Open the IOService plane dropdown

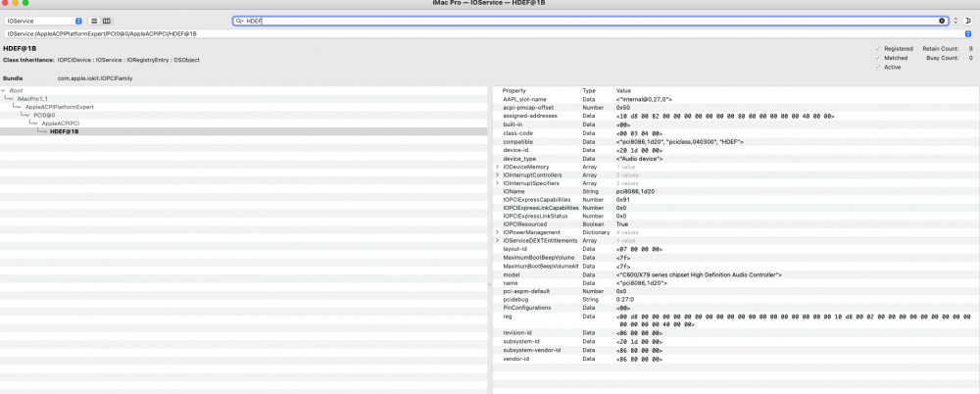pyautogui.click(x=43, y=21)
